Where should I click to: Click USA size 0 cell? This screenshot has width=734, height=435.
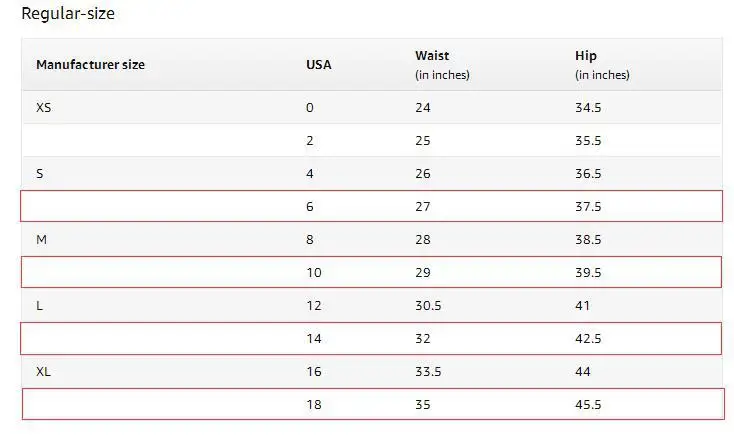[x=310, y=108]
